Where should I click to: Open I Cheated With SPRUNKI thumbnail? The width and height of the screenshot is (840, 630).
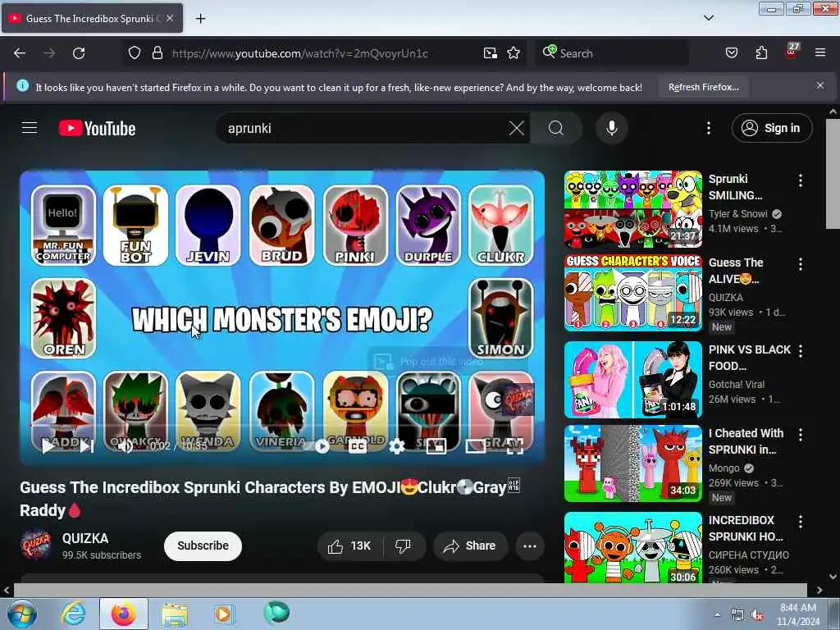[x=632, y=463]
